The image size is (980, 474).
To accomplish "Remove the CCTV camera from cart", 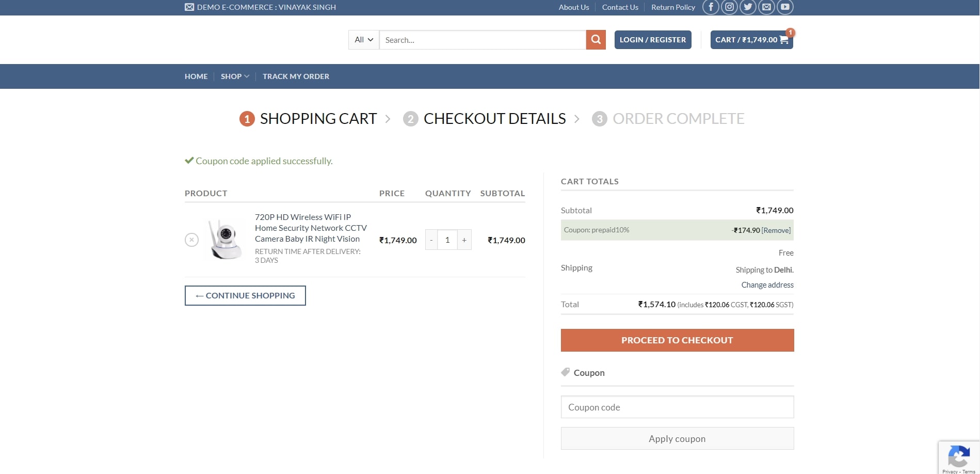I will [191, 240].
